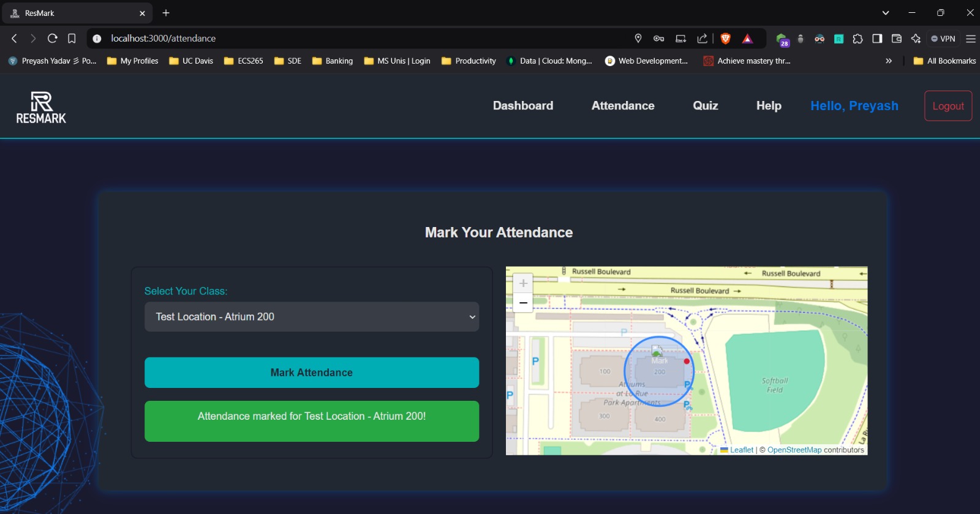Click the extension with 28 badge
Viewport: 980px width, 514px height.
pyautogui.click(x=782, y=40)
